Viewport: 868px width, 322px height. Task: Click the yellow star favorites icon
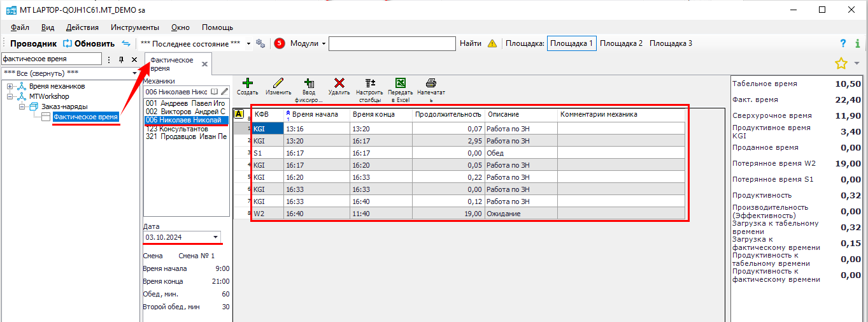tap(841, 63)
